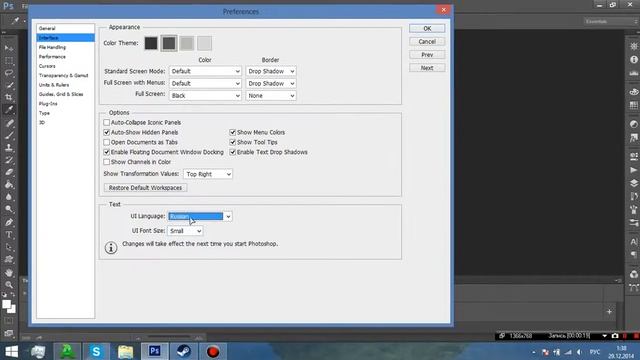Click the foreground/background color swatches
This screenshot has height=360, width=640.
coord(9,306)
